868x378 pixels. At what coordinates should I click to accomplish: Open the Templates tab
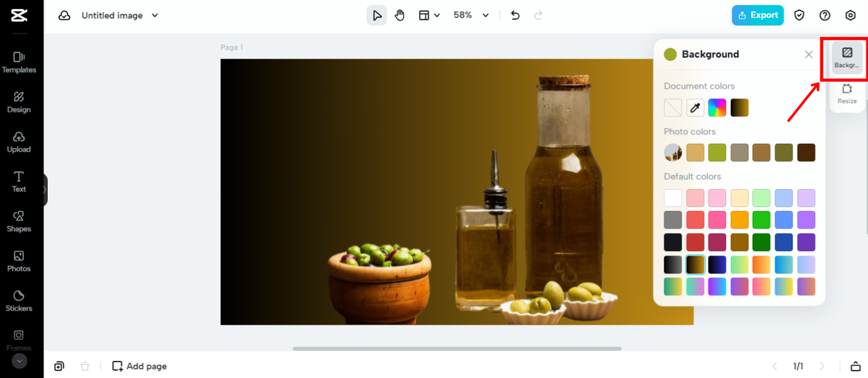pos(19,62)
